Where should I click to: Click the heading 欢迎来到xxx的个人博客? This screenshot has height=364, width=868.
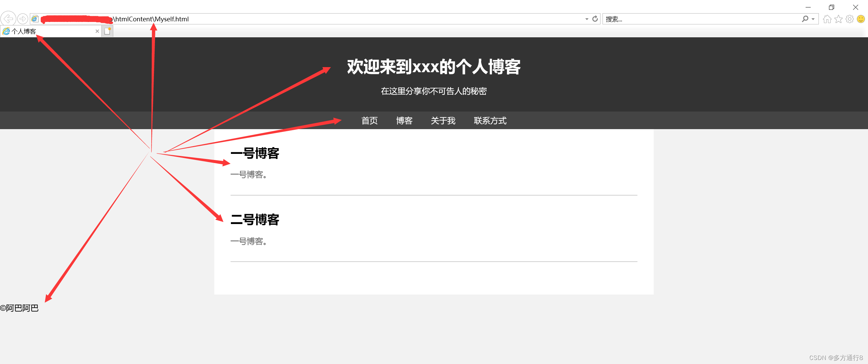pyautogui.click(x=434, y=67)
